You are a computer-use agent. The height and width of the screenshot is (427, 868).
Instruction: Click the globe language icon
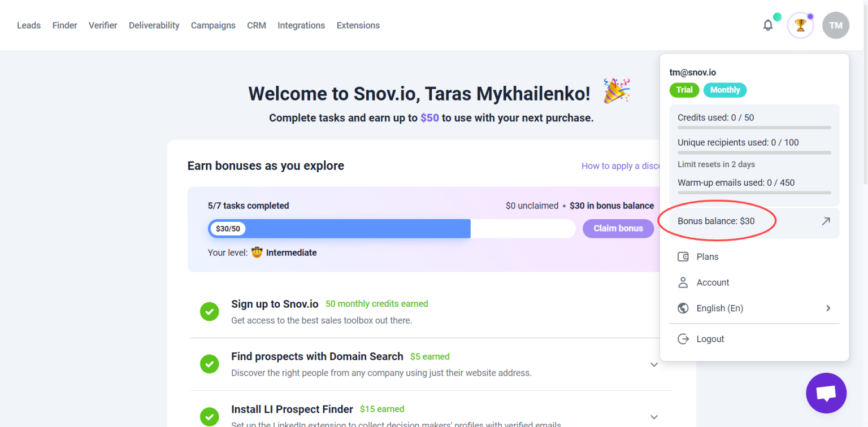683,308
